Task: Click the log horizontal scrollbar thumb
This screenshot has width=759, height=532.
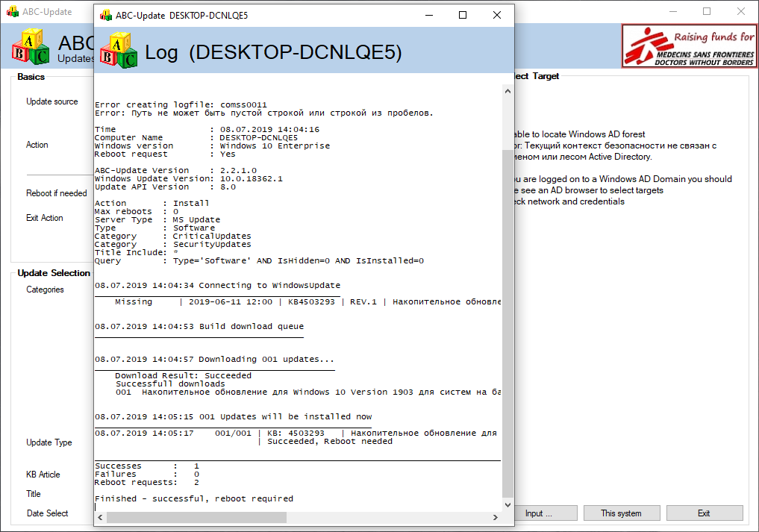Action: [196, 518]
